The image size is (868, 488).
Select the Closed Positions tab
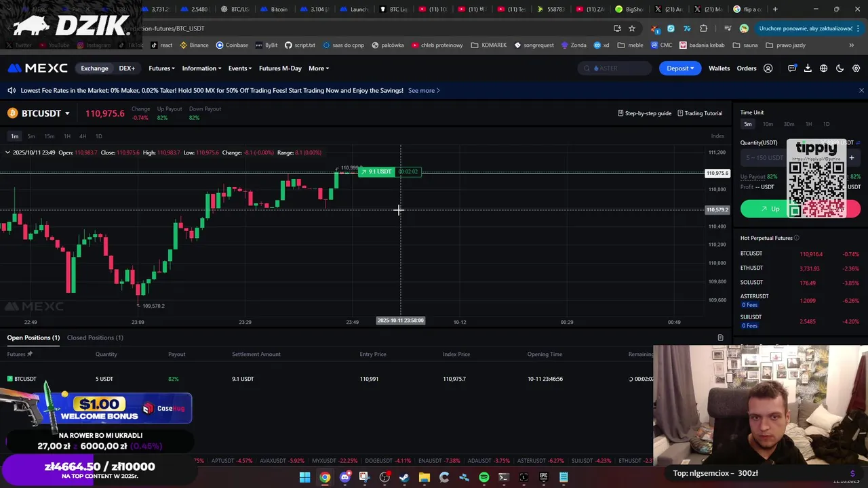[x=95, y=338]
